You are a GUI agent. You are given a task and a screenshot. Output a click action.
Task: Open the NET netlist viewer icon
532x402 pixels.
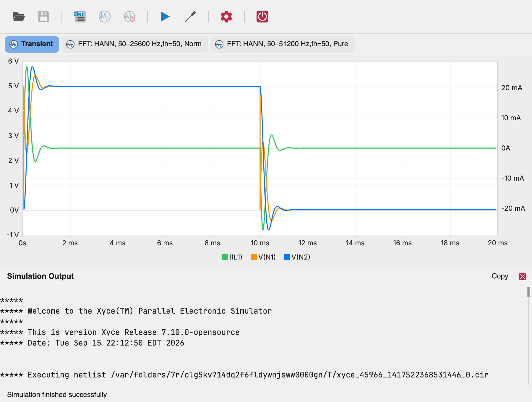(x=80, y=17)
